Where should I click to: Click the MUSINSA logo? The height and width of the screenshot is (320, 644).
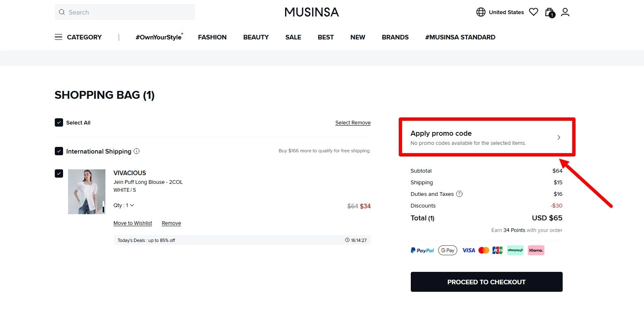click(312, 12)
